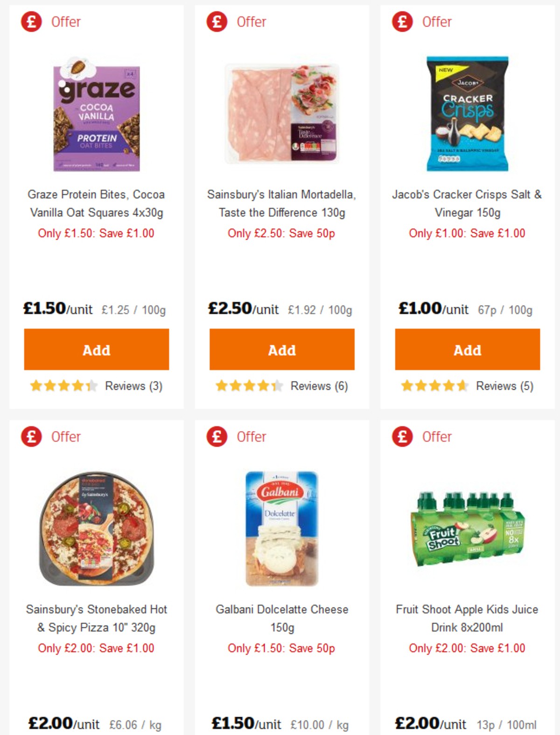Add Graze Protein Bites to the basket
The width and height of the screenshot is (560, 735).
pos(96,350)
